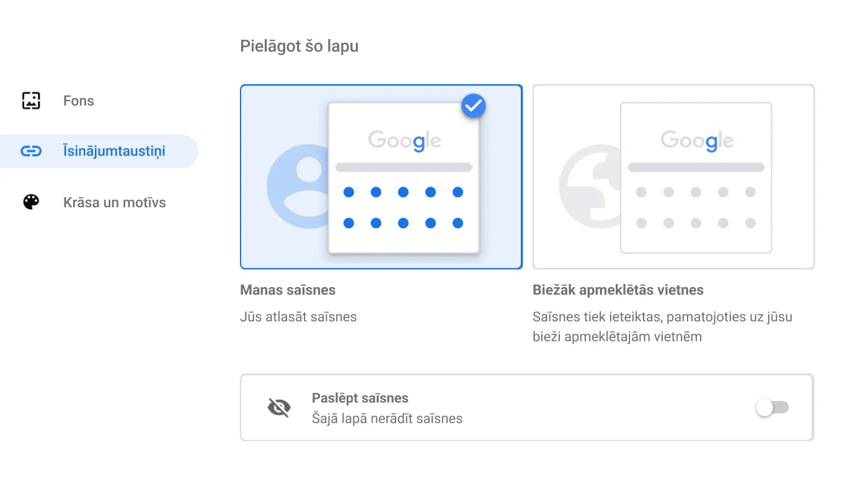The image size is (868, 488).
Task: Enable the Paslēpt saīsnes switch
Action: tap(771, 407)
